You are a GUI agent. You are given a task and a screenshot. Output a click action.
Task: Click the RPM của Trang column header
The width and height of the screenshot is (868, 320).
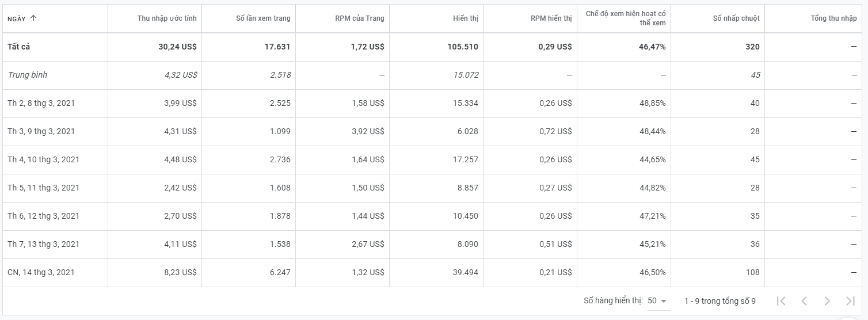point(359,18)
